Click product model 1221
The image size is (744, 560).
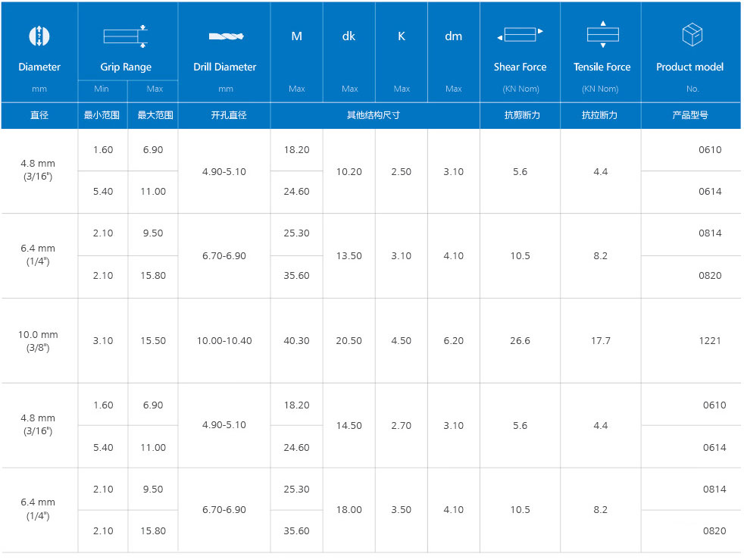point(710,341)
